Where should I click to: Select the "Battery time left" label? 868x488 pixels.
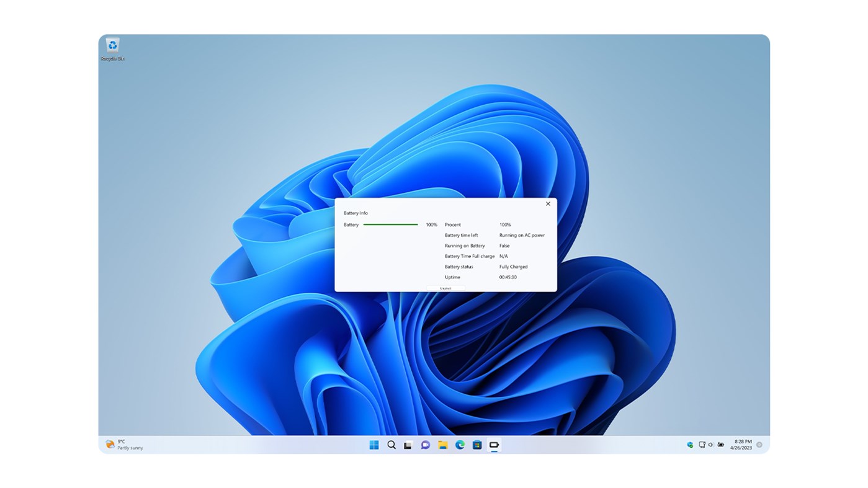point(462,235)
